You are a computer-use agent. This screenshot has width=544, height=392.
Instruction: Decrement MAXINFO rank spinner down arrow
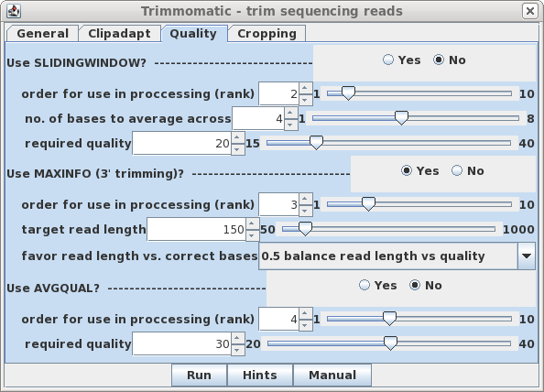click(305, 211)
